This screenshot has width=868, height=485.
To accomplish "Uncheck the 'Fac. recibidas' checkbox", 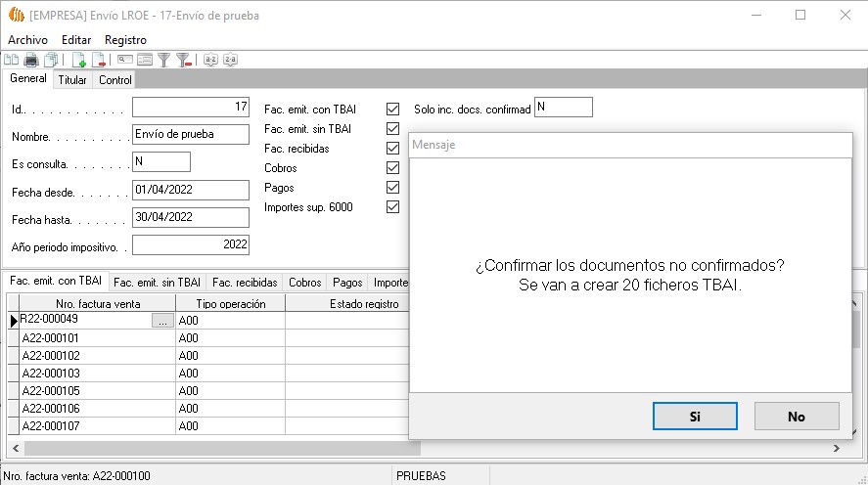I will point(393,149).
